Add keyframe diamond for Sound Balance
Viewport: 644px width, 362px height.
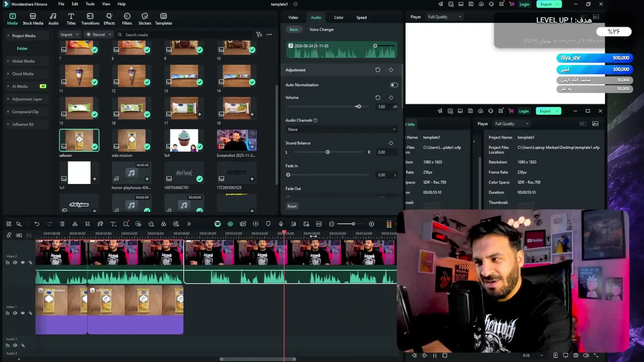coord(391,143)
